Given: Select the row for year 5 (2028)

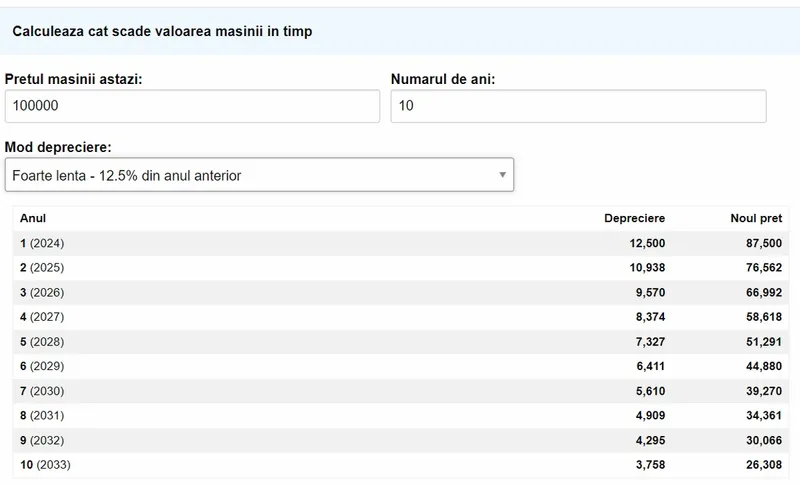Looking at the screenshot, I should (x=401, y=342).
